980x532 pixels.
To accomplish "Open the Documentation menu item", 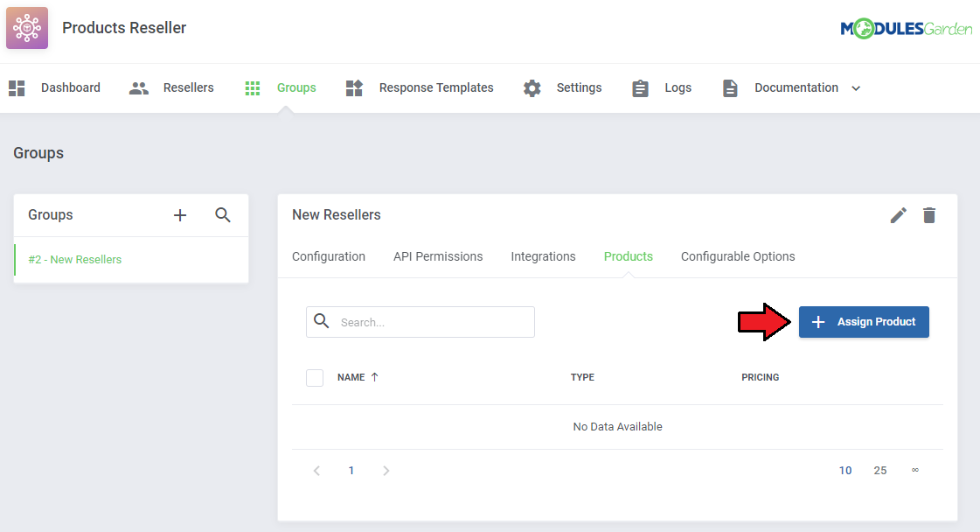I will 796,88.
